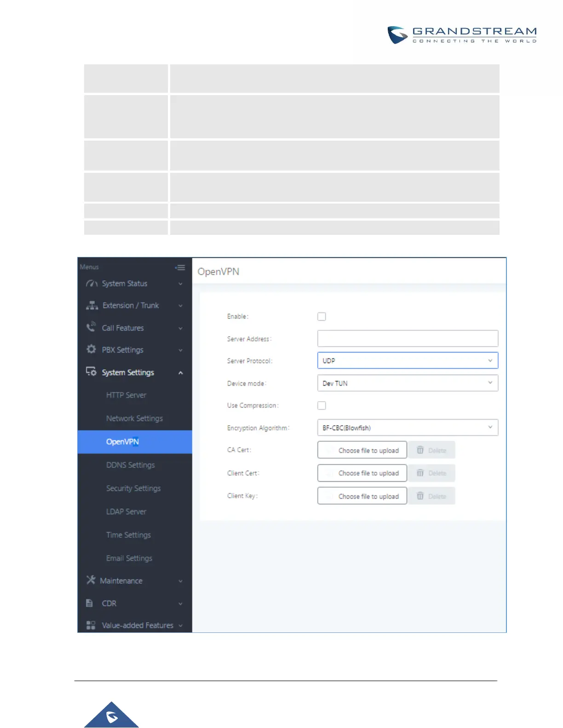Click the OpenVPN page title
This screenshot has height=728, width=563.
(x=218, y=272)
